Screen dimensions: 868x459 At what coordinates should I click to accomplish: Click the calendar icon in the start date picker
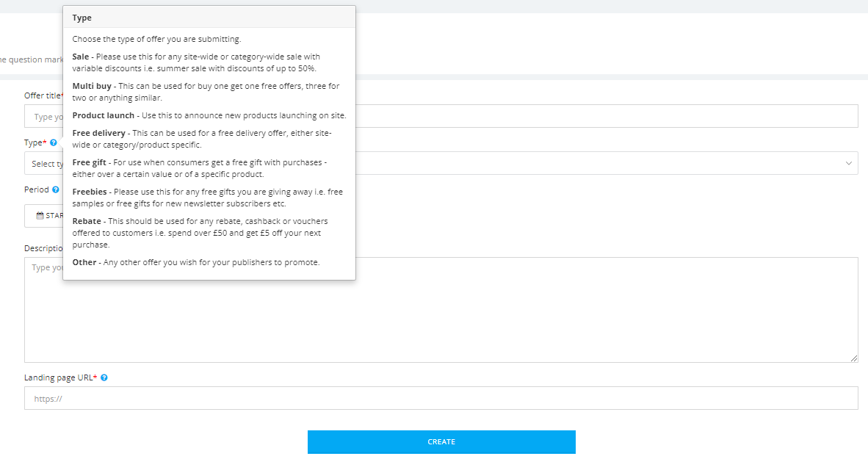point(40,216)
